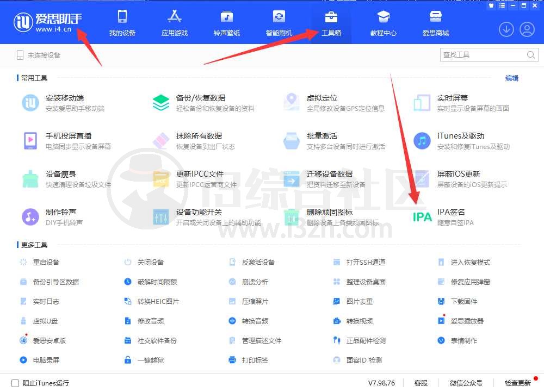Open 备份/恢复数据 tool icon
Viewport: 544px width, 392px height.
161,103
